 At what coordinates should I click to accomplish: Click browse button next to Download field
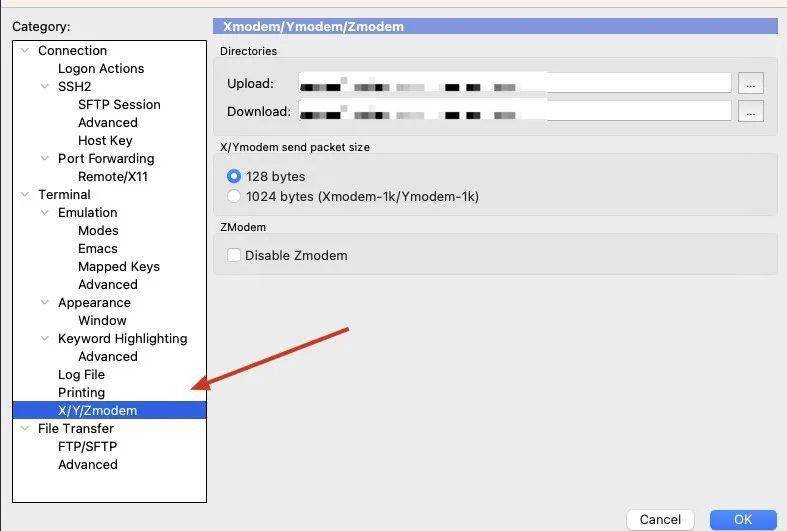click(x=750, y=111)
